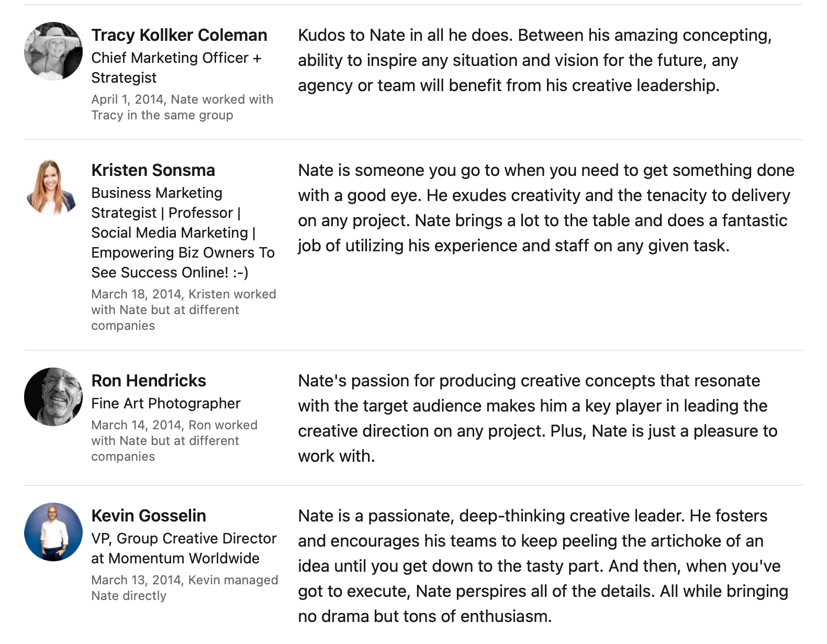Click the "Fine Art Photographer" headline

[165, 403]
